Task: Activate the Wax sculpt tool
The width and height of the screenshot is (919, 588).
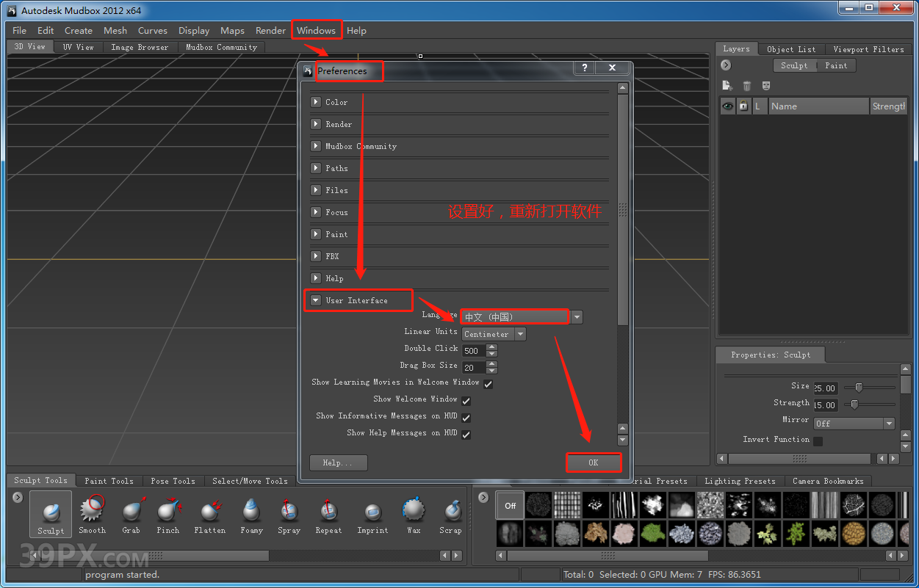Action: point(413,512)
